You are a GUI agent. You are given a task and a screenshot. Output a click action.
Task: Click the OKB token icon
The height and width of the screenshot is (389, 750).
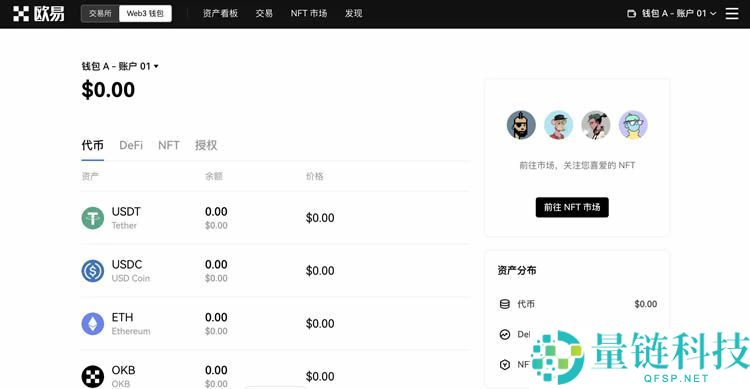click(x=93, y=376)
